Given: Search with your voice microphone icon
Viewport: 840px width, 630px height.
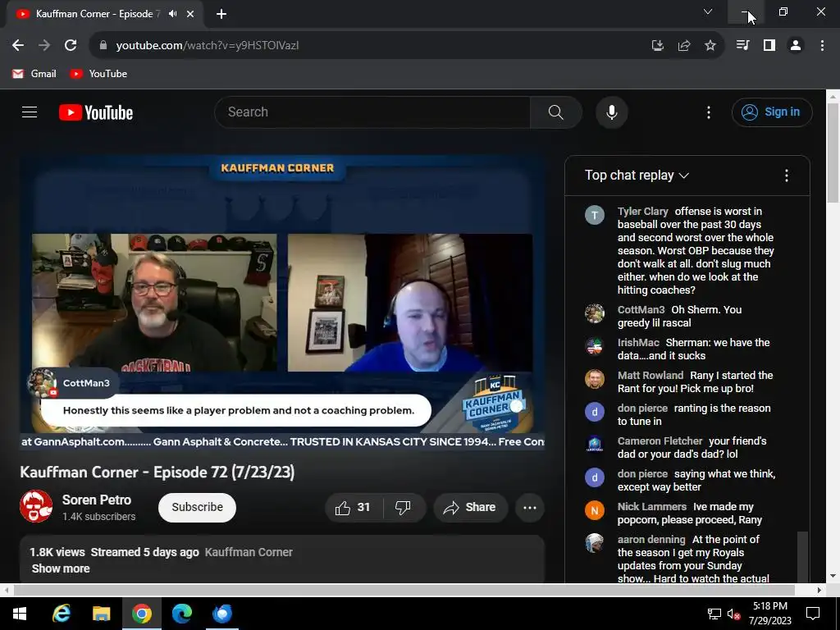Looking at the screenshot, I should [x=612, y=112].
